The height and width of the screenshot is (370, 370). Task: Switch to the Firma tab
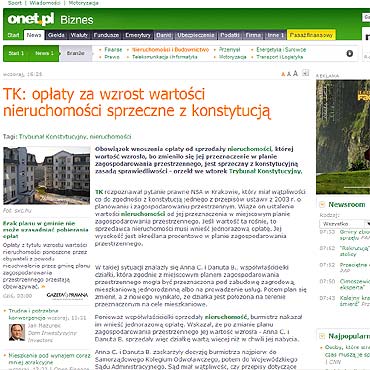(x=253, y=35)
